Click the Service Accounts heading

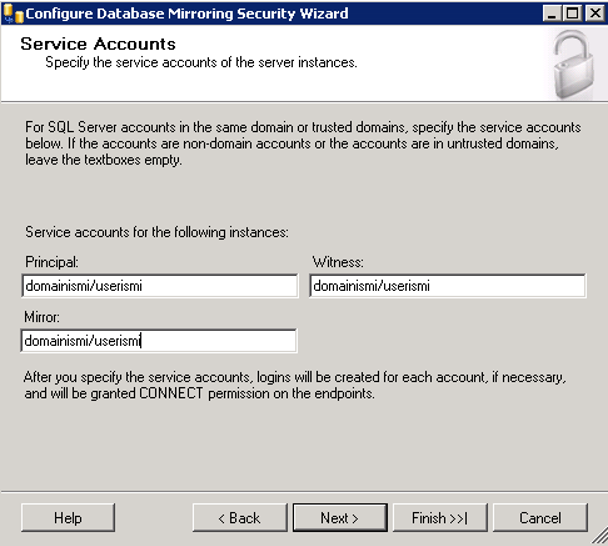pos(98,44)
